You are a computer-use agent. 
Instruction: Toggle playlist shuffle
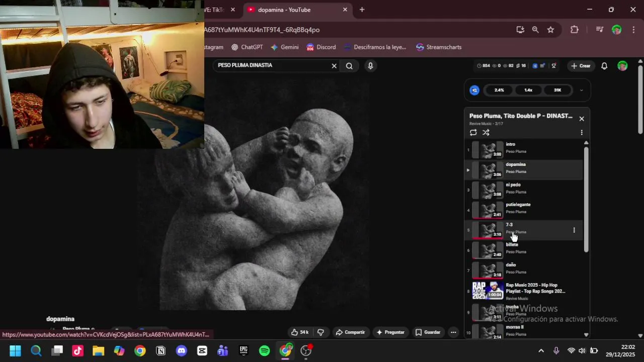click(x=486, y=133)
